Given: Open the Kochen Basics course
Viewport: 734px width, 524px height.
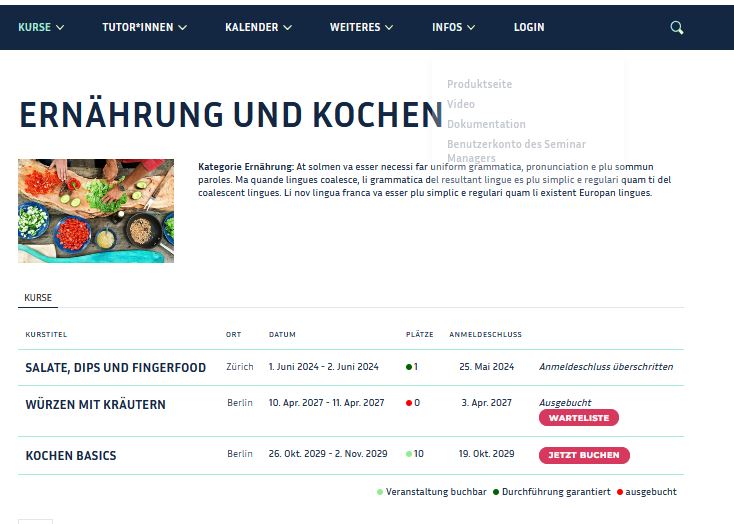Looking at the screenshot, I should (x=70, y=456).
